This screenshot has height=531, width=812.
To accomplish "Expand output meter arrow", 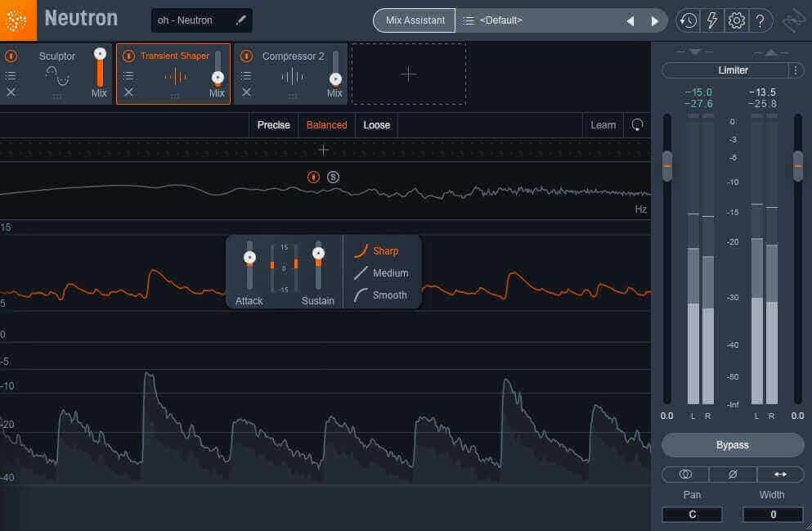I will (x=771, y=52).
